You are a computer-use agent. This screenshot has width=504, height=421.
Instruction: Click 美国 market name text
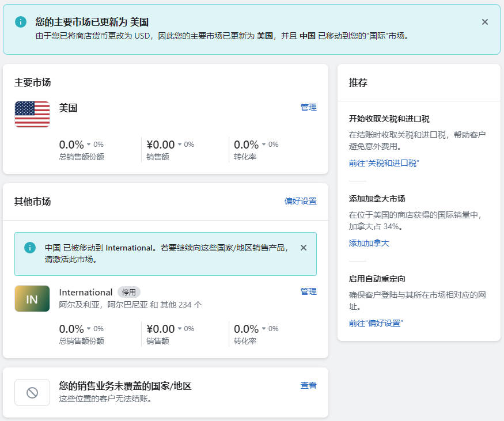68,108
